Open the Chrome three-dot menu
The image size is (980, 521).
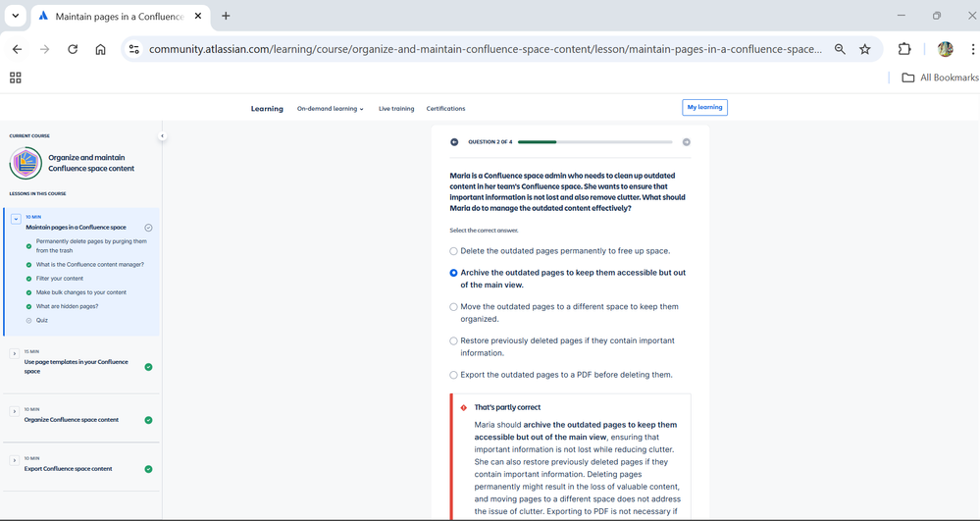(x=972, y=49)
